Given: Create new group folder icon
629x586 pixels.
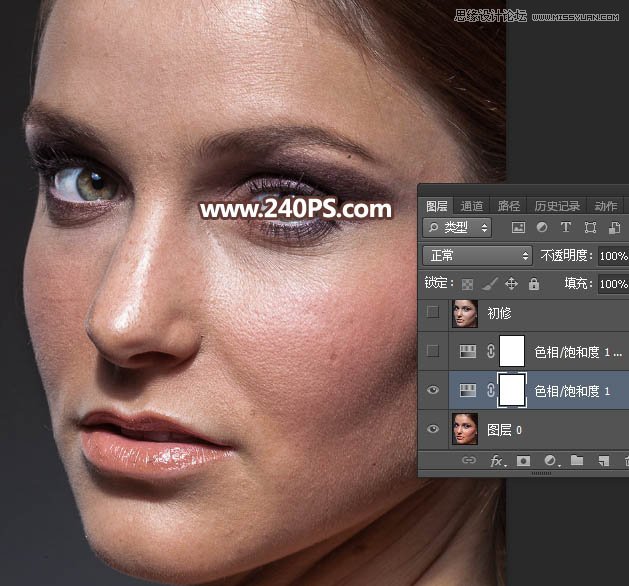Looking at the screenshot, I should 577,460.
